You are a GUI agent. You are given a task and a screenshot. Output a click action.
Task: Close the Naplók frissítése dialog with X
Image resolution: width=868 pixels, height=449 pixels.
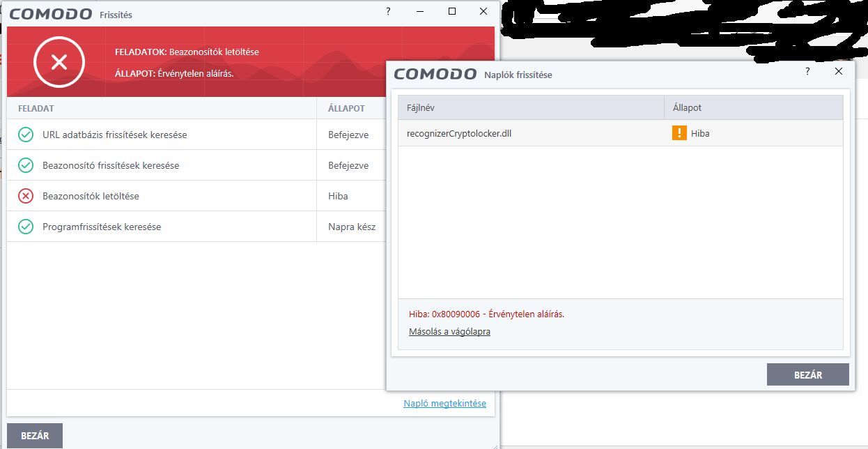(839, 71)
